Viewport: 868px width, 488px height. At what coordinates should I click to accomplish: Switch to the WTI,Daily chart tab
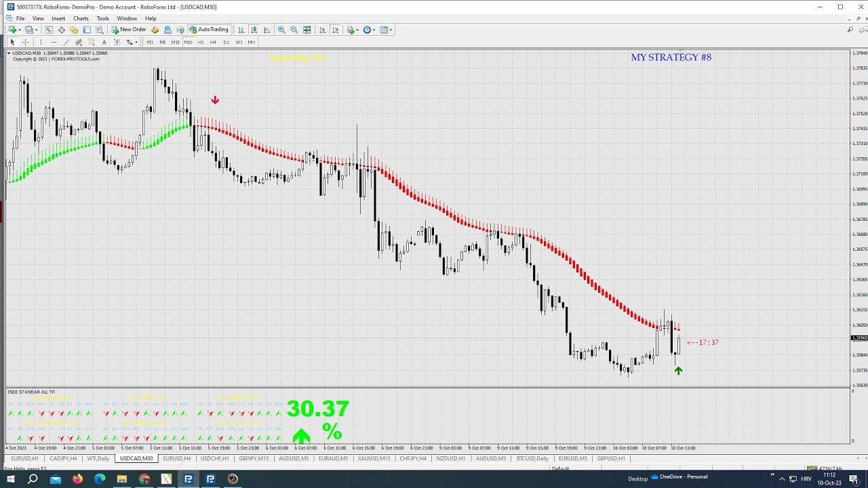pyautogui.click(x=98, y=459)
